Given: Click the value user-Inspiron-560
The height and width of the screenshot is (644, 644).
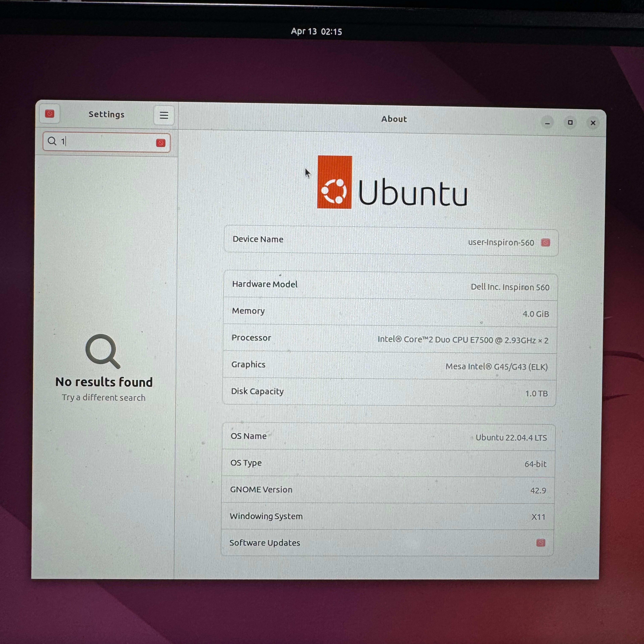Looking at the screenshot, I should coord(501,242).
